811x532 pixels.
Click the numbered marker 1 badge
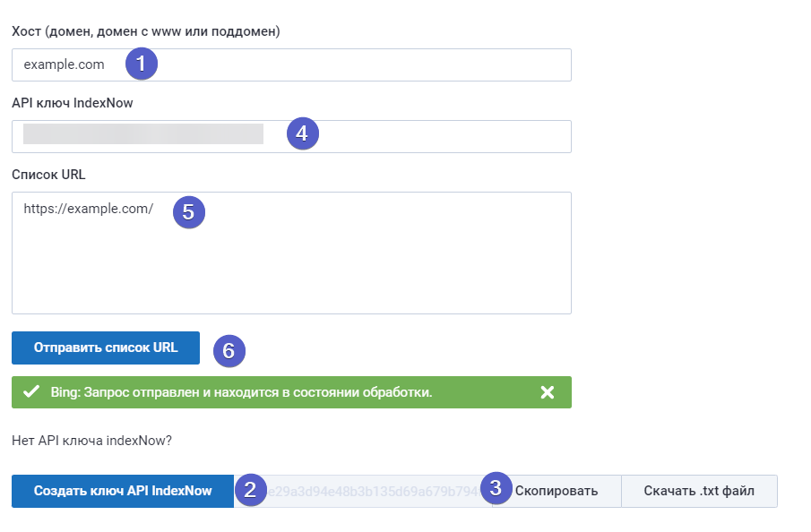(142, 64)
